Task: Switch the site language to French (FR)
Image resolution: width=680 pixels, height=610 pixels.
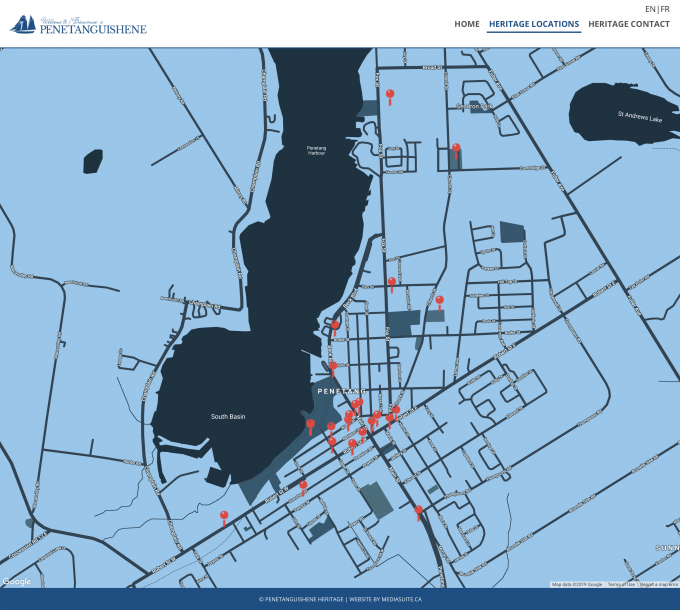Action: tap(665, 9)
